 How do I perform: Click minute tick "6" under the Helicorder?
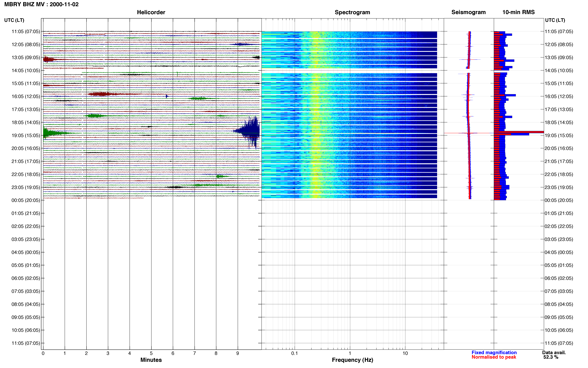pyautogui.click(x=173, y=353)
